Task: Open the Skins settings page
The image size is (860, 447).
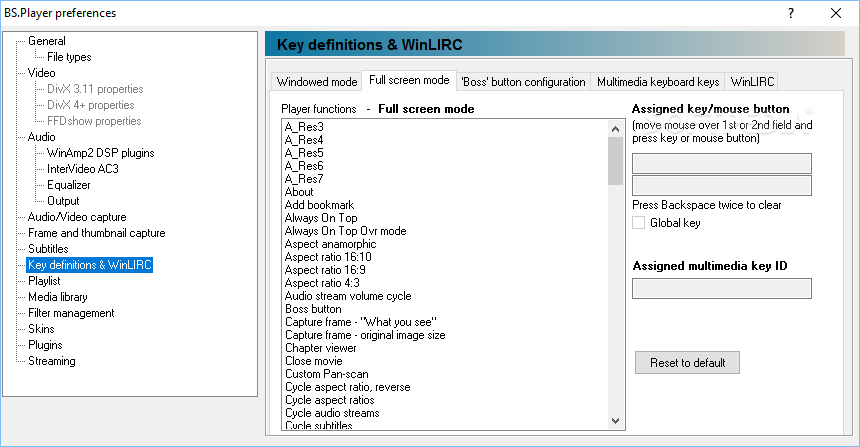Action: 41,329
